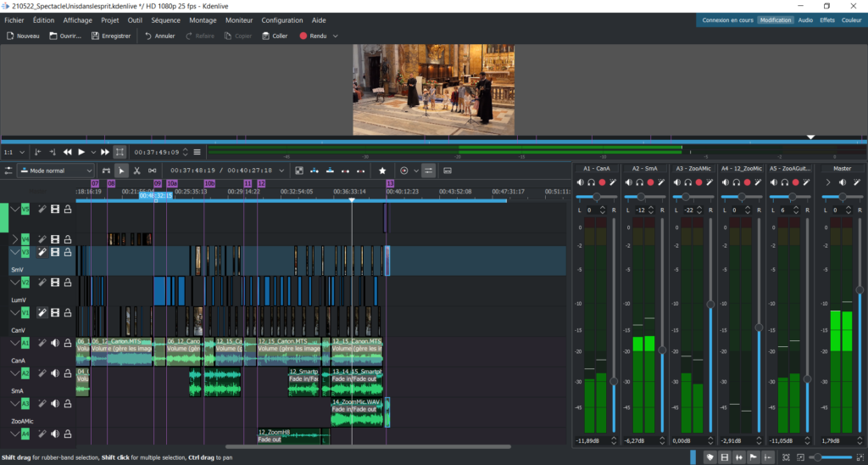This screenshot has height=465, width=868.
Task: Open the record options dropdown arrow
Action: pyautogui.click(x=415, y=171)
